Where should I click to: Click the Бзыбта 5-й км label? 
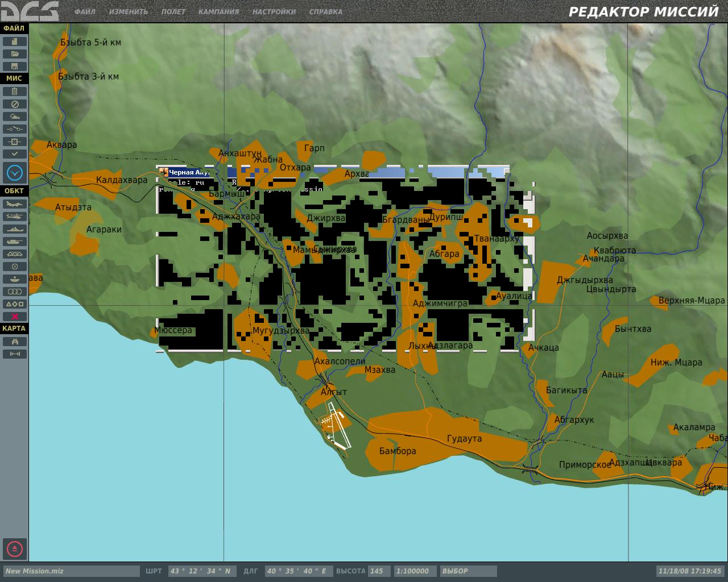pyautogui.click(x=90, y=43)
